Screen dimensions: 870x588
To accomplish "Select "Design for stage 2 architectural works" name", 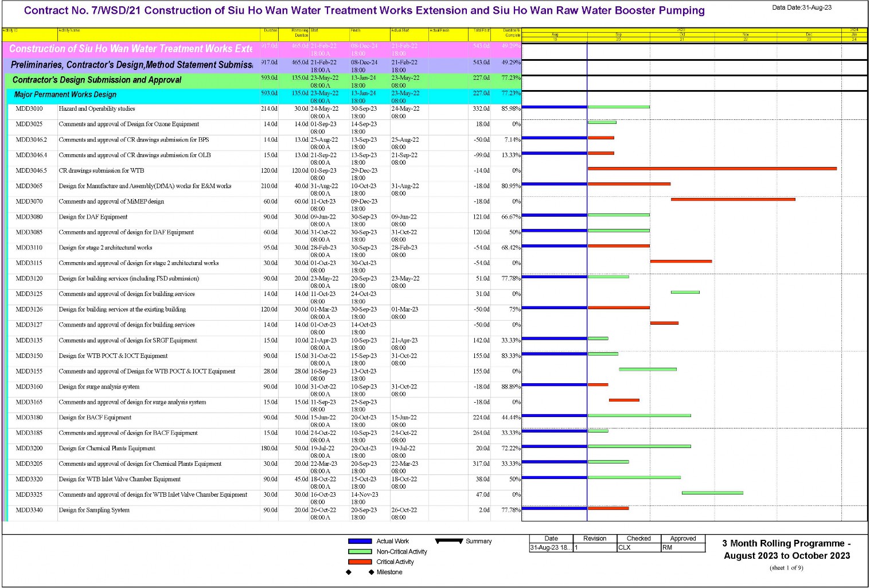I will click(106, 248).
